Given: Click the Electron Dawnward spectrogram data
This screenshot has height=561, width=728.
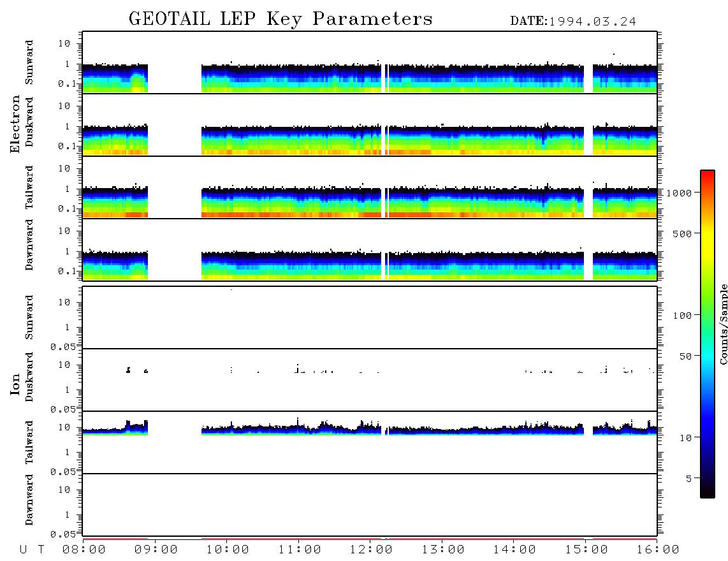Looking at the screenshot, I should pyautogui.click(x=370, y=265).
